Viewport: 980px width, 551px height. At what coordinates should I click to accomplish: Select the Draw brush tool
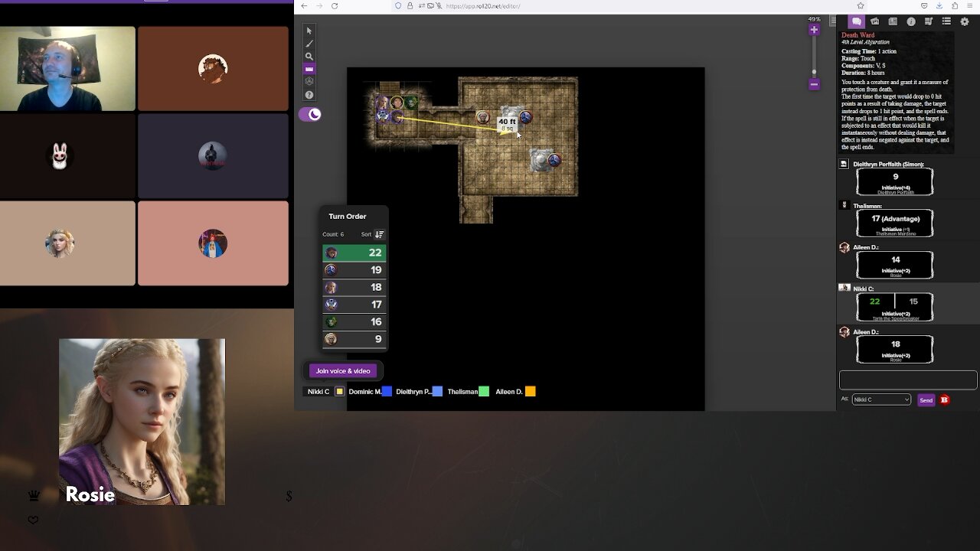[309, 44]
